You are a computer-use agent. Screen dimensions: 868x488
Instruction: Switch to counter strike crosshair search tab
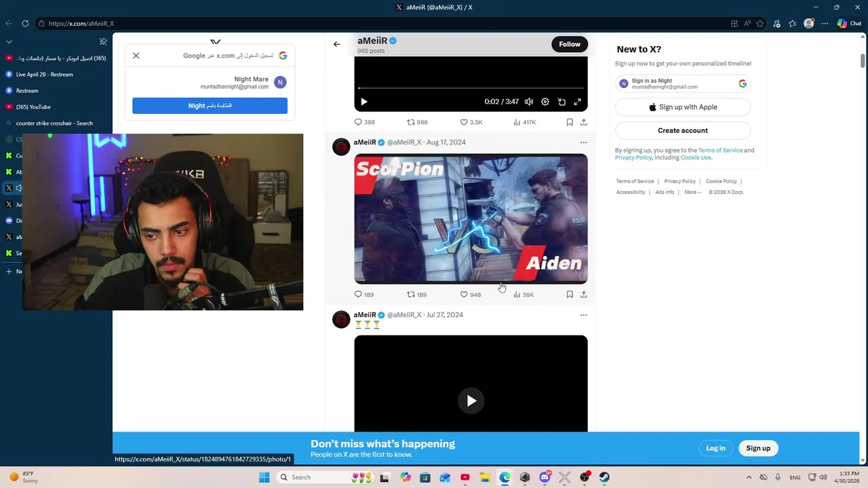(x=56, y=123)
